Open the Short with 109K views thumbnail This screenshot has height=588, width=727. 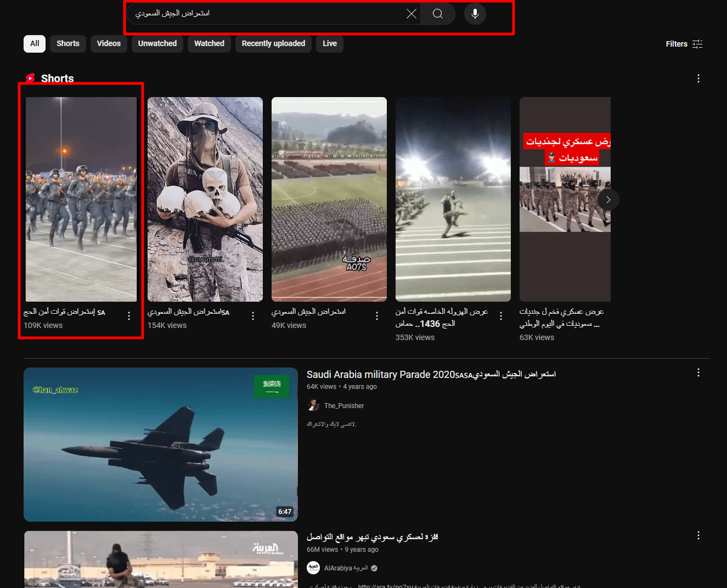[81, 199]
